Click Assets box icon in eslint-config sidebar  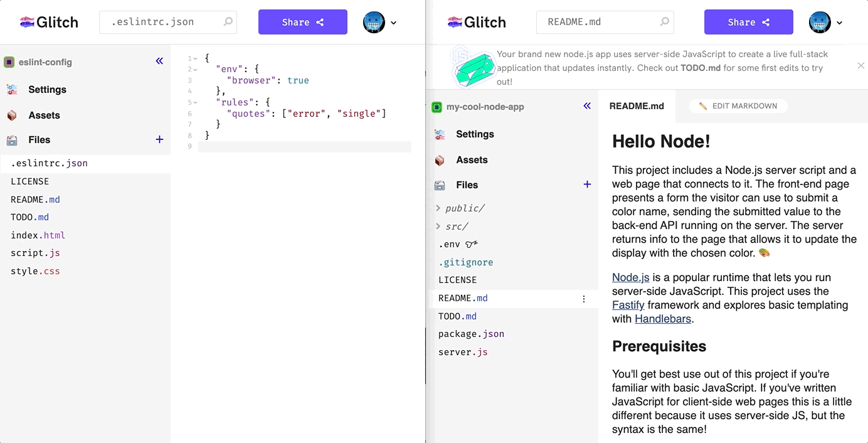[12, 115]
